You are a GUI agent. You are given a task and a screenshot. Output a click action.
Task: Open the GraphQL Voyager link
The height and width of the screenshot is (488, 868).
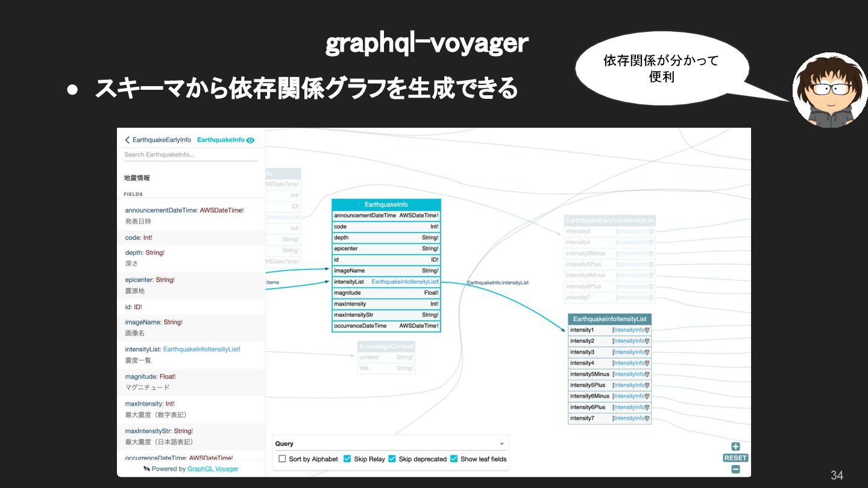tap(213, 469)
